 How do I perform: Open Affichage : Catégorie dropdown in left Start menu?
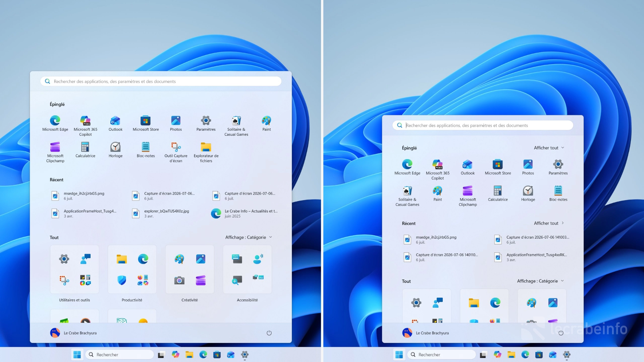pyautogui.click(x=249, y=237)
